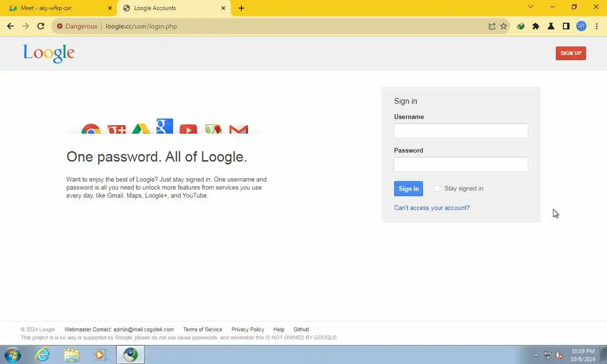This screenshot has width=607, height=364.
Task: Open the taskbar clock showing 10:19 PM
Action: coord(583,355)
